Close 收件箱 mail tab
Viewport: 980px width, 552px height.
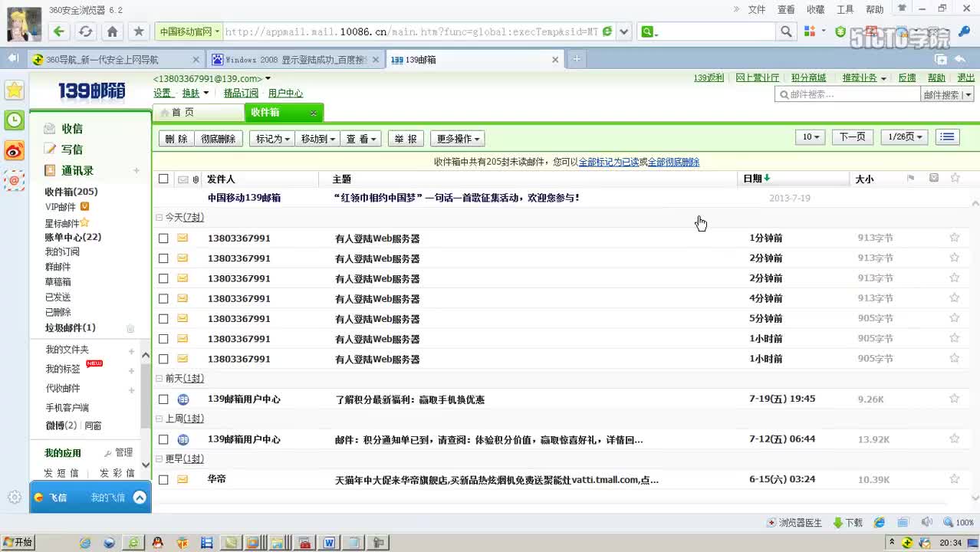pyautogui.click(x=313, y=113)
